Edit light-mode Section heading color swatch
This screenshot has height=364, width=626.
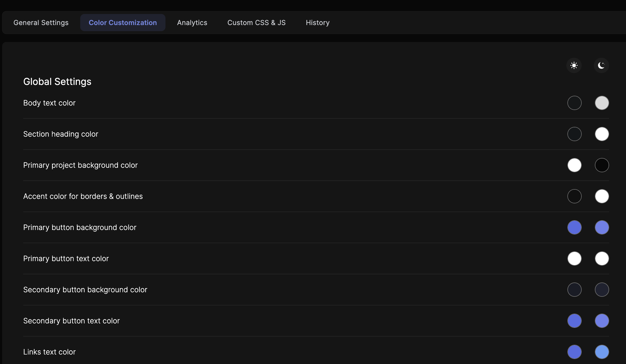click(575, 134)
